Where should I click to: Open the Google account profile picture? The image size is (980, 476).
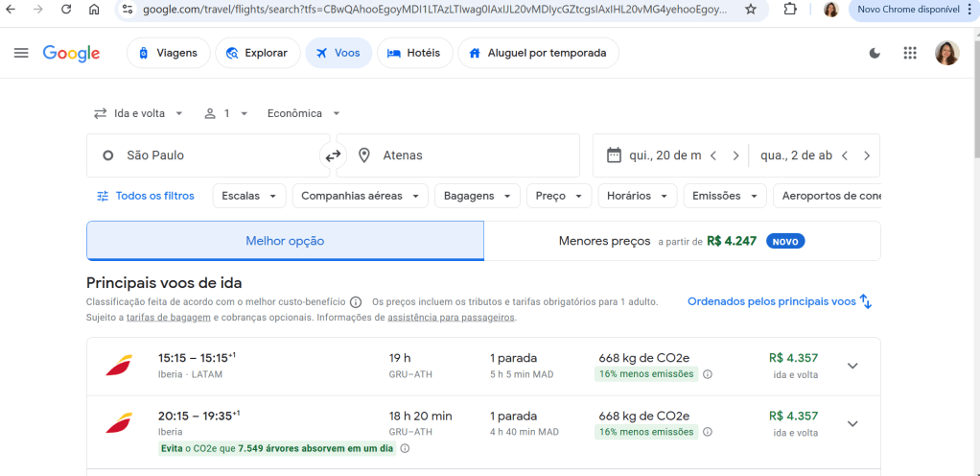[x=946, y=53]
